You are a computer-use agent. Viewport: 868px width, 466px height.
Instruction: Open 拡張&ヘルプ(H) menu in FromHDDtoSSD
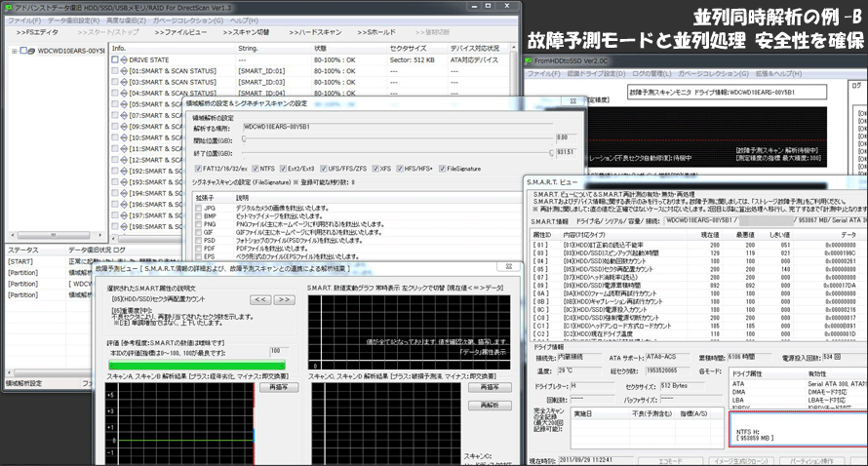[779, 74]
